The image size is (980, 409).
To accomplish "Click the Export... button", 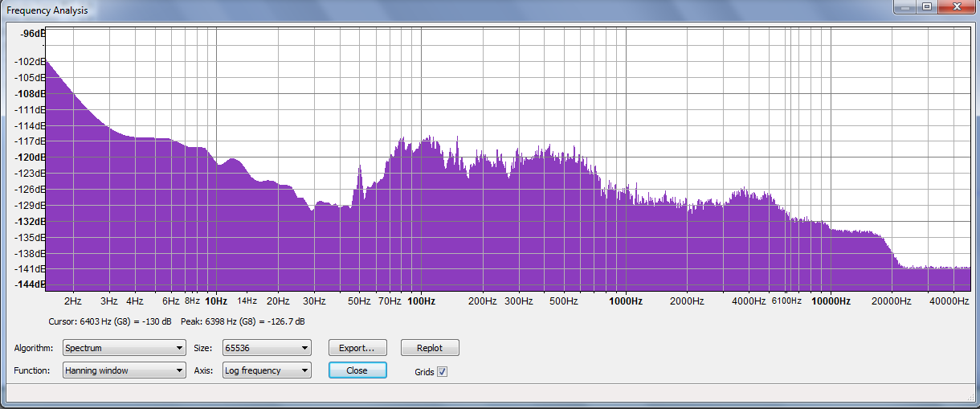I will [x=357, y=348].
